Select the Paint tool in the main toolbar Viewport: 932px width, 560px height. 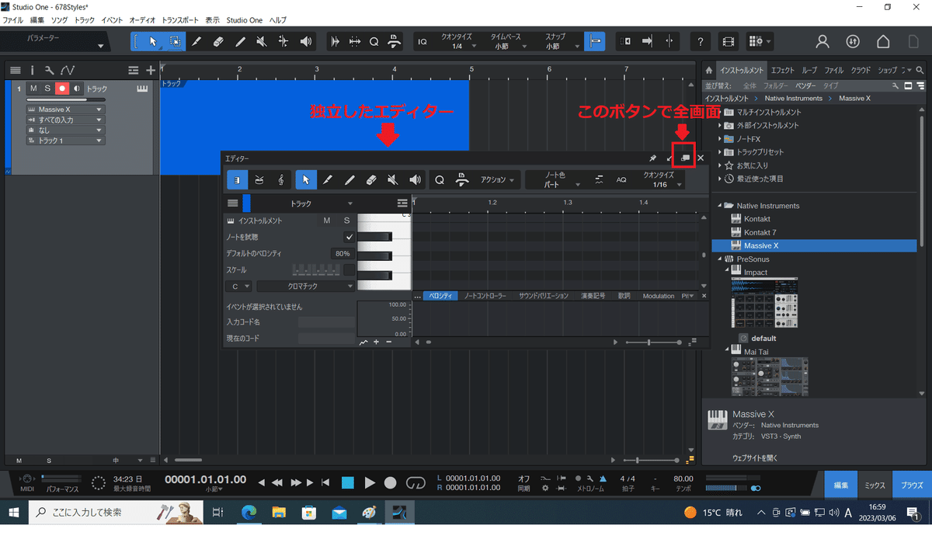pos(240,42)
